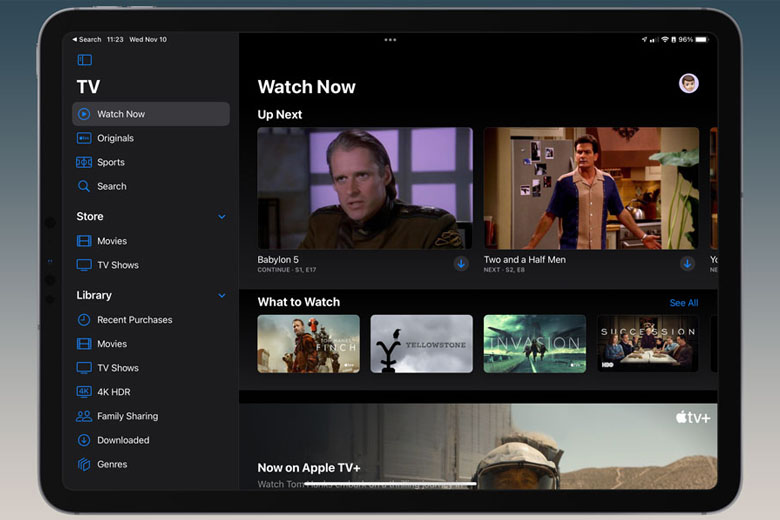Click the Store Movies film icon
This screenshot has width=780, height=520.
pyautogui.click(x=84, y=241)
